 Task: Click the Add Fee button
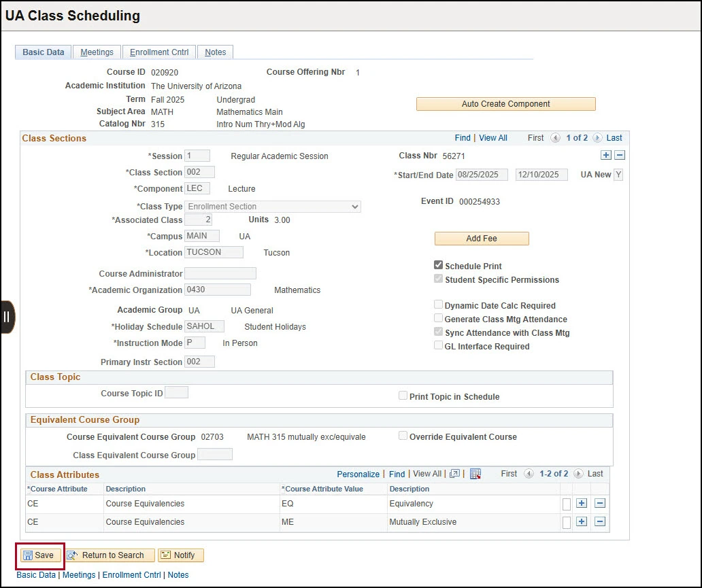[482, 239]
